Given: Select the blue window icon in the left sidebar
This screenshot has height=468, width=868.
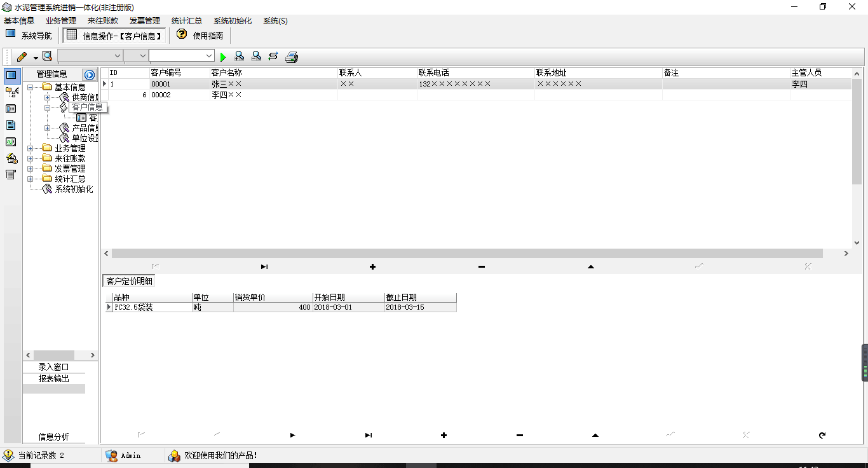Looking at the screenshot, I should coord(11,76).
